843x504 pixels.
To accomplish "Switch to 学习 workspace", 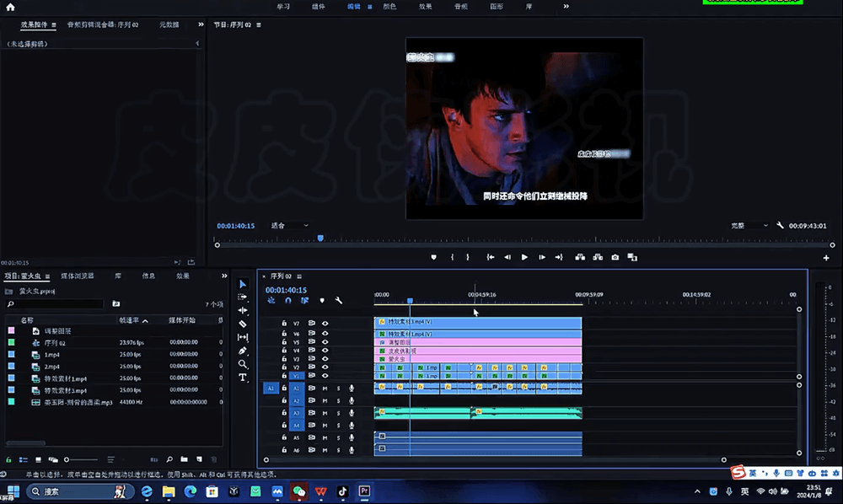I will (283, 7).
